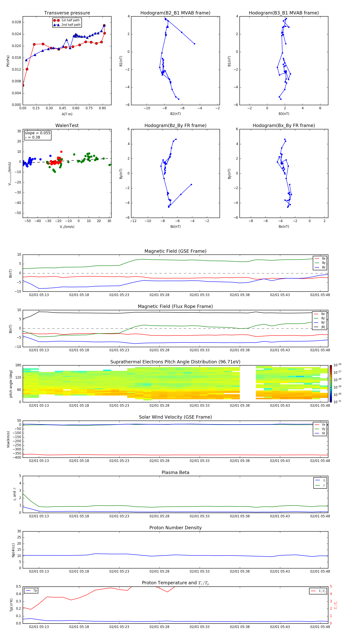Click the 'Np(#/cc)' axis label
This screenshot has height=644, width=351.
click(13, 550)
